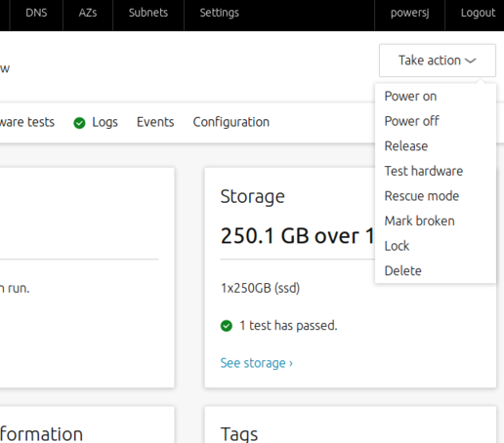The height and width of the screenshot is (443, 504).
Task: Open the Logs tab
Action: coord(105,122)
